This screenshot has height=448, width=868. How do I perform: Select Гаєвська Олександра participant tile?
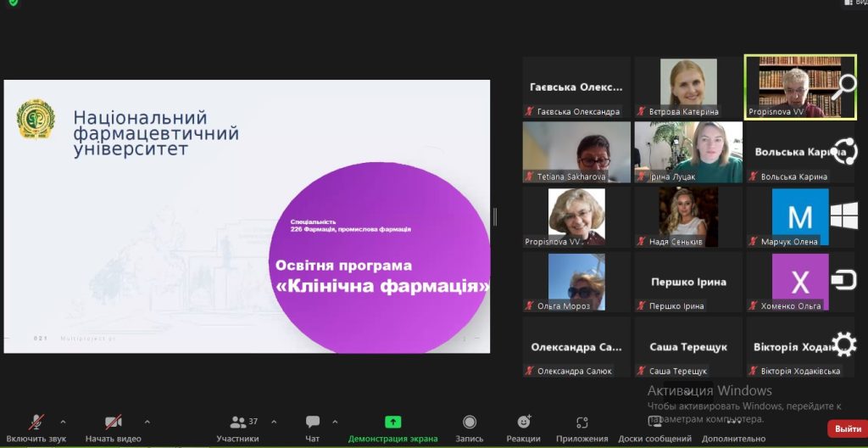coord(576,87)
